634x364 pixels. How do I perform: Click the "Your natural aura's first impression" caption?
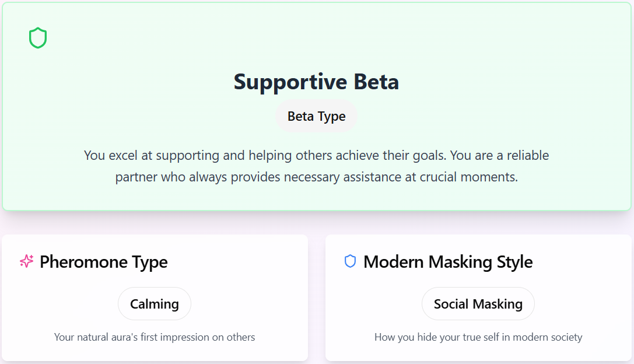pos(155,337)
